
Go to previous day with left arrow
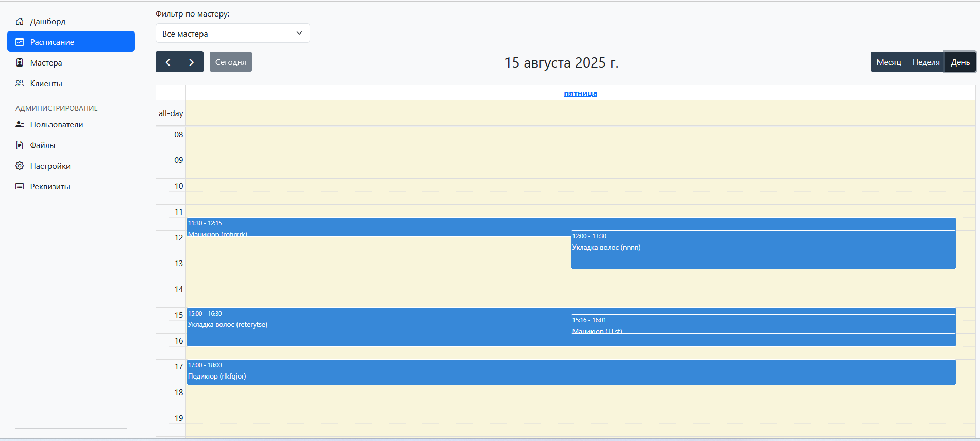pos(168,62)
